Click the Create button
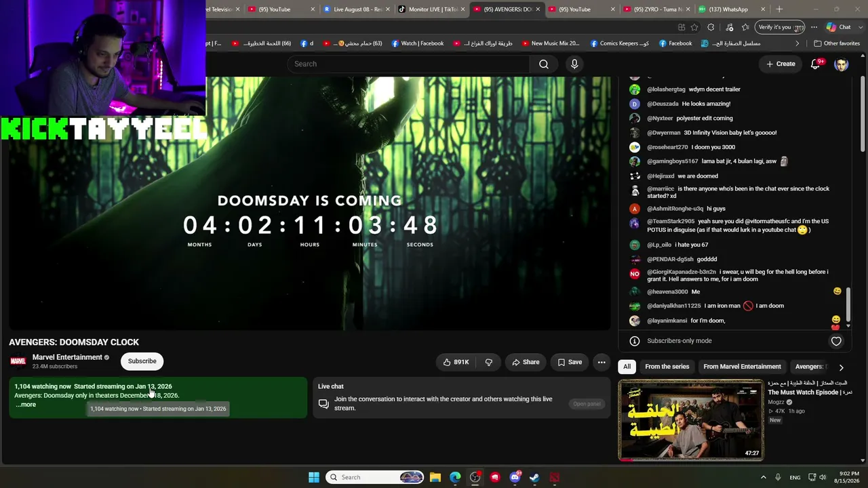868x488 pixels. tap(781, 64)
